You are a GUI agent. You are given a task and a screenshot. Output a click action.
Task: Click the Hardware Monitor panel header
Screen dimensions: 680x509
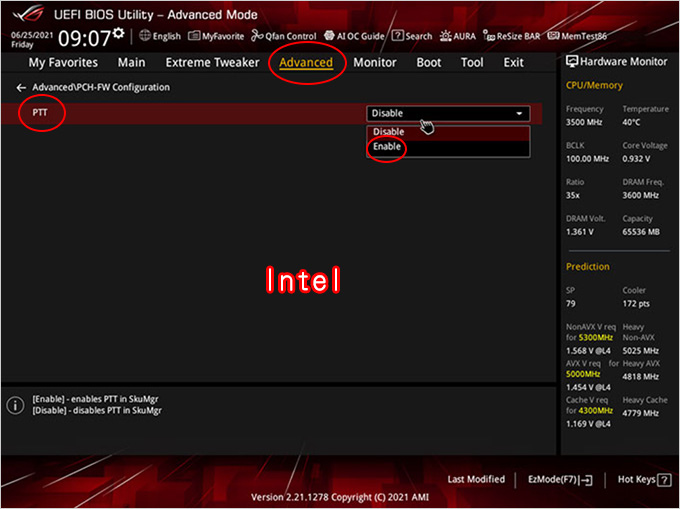click(x=616, y=62)
